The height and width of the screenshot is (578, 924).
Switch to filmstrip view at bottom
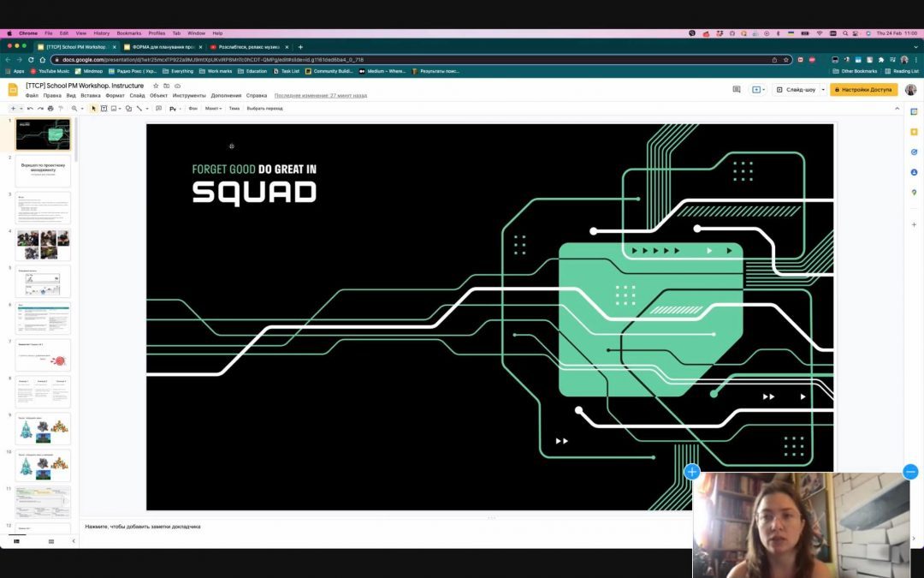tap(16, 541)
